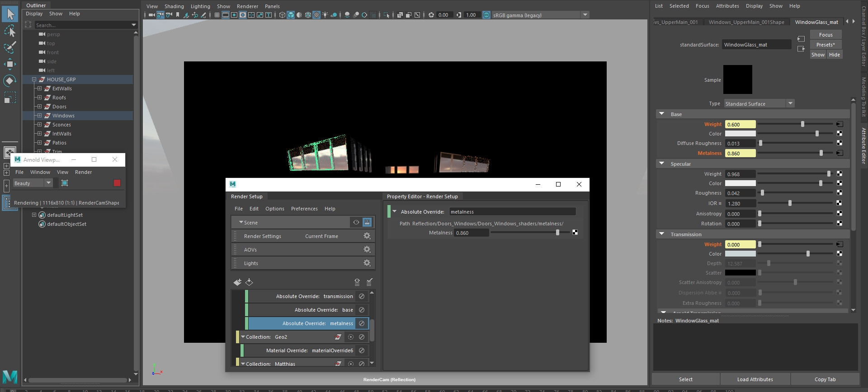This screenshot has width=868, height=392.
Task: Open the Lighting menu in viewport
Action: (200, 6)
